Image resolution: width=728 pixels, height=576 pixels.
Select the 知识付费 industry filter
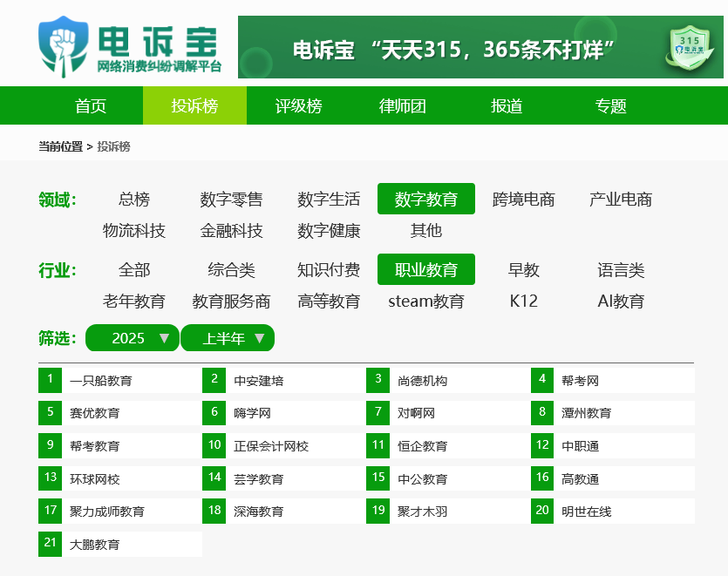(329, 269)
